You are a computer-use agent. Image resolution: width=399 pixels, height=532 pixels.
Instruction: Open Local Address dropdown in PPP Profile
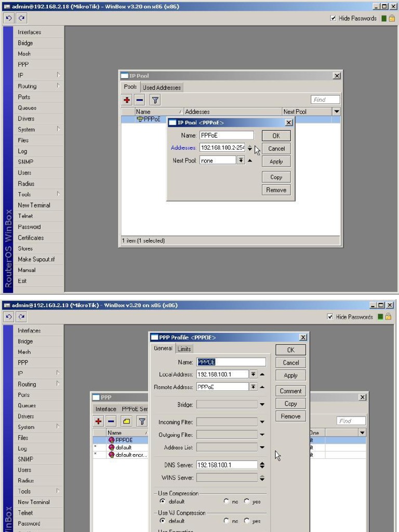point(253,374)
